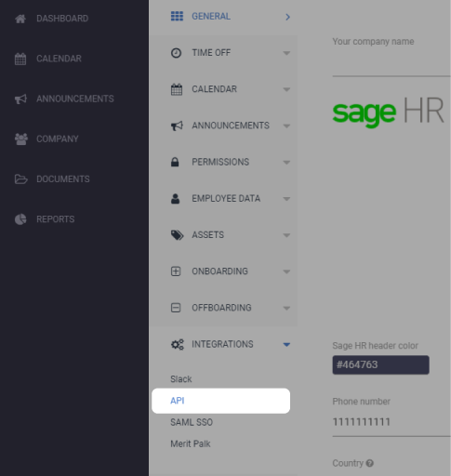Open the SAML SSO integration link
451x476 pixels.
(x=192, y=422)
